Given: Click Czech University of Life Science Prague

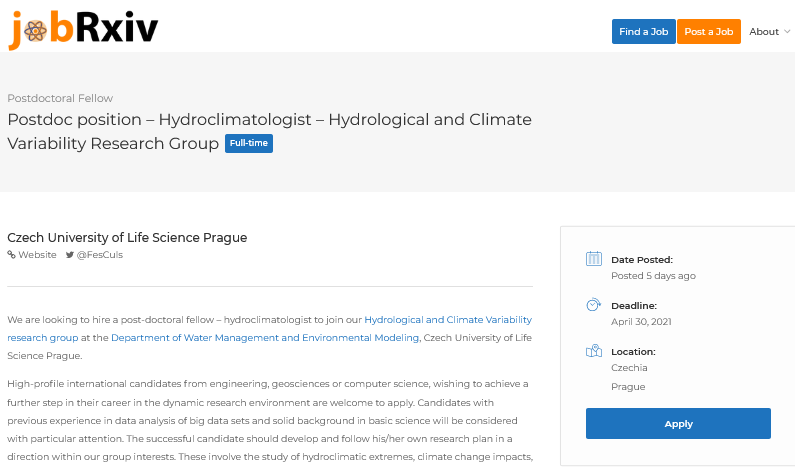Looking at the screenshot, I should 127,238.
